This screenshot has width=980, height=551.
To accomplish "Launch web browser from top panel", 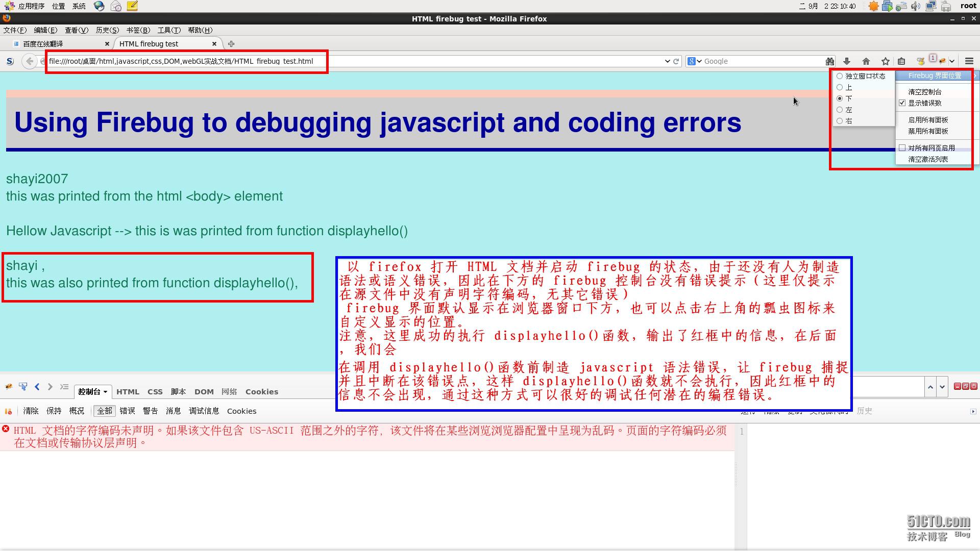I will 99,6.
